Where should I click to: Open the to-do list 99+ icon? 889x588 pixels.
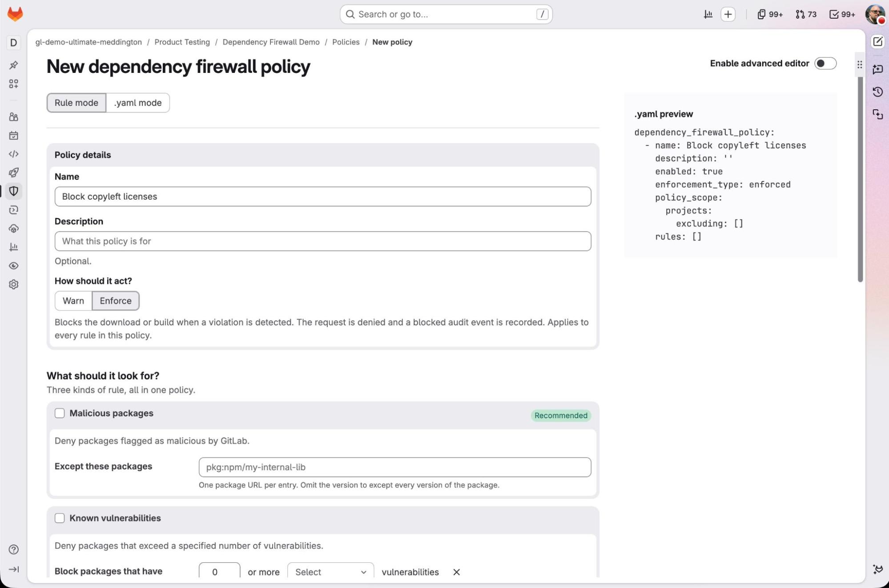[842, 14]
